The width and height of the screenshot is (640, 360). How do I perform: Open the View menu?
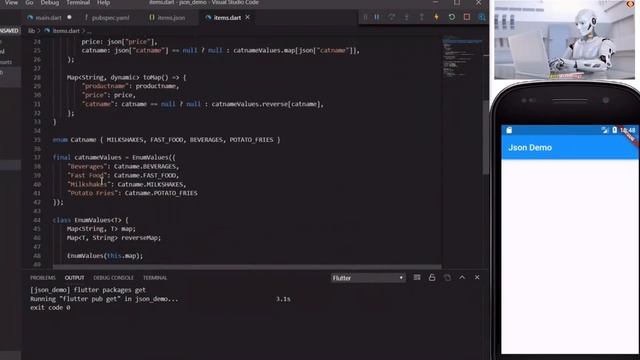click(x=11, y=2)
